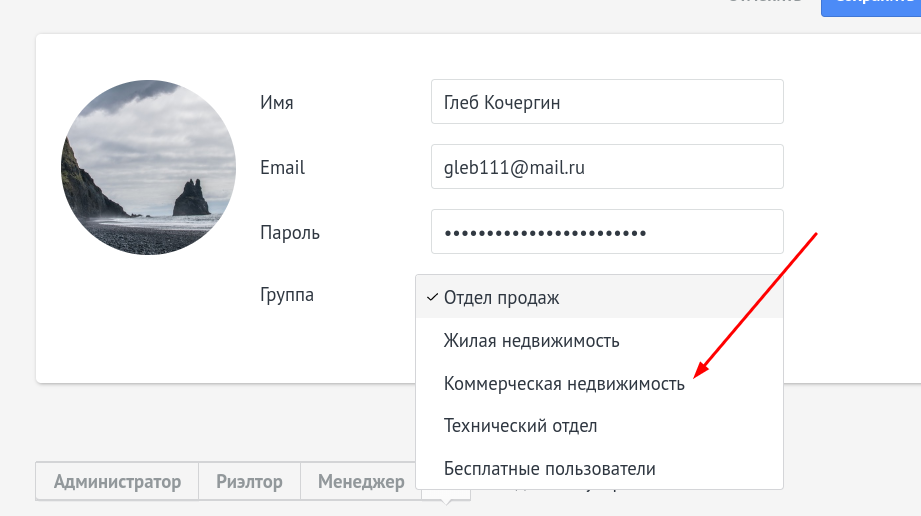Choose Коммерческая недвижимость from the group list
The height and width of the screenshot is (516, 921).
(x=599, y=383)
